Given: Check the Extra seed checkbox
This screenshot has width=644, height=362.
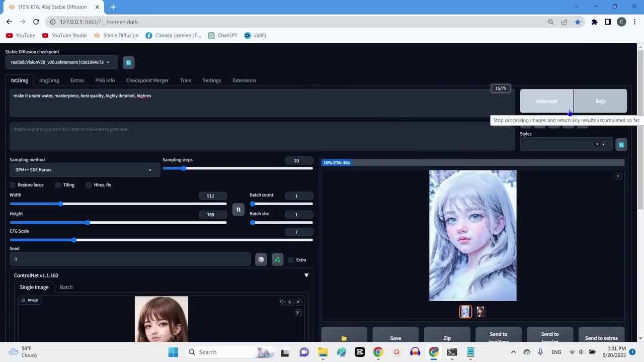Looking at the screenshot, I should coord(291,260).
